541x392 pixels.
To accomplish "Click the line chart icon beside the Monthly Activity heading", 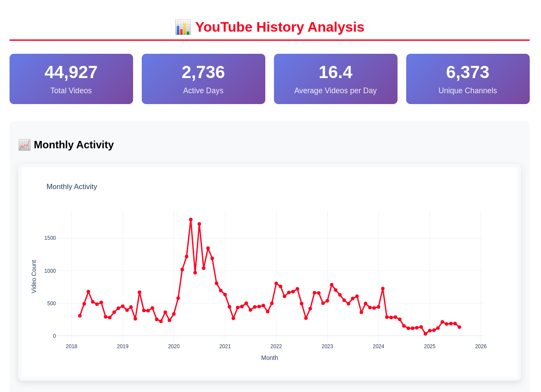I will point(24,145).
